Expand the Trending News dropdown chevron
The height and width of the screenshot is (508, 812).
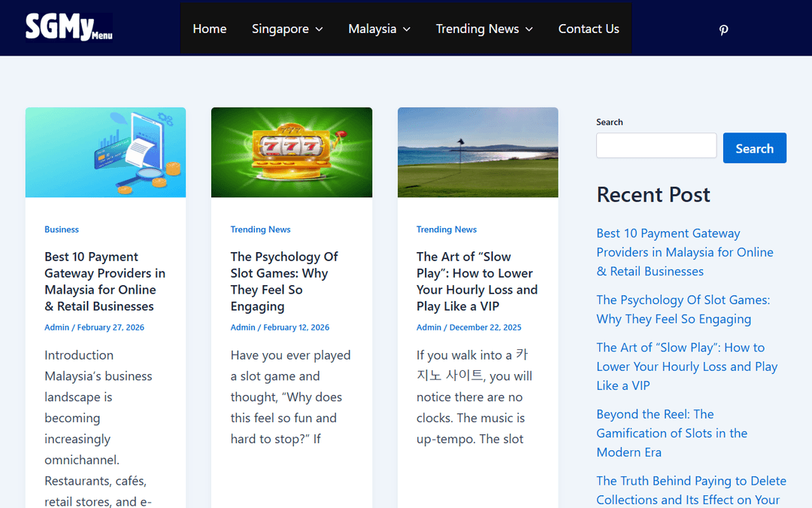click(529, 29)
